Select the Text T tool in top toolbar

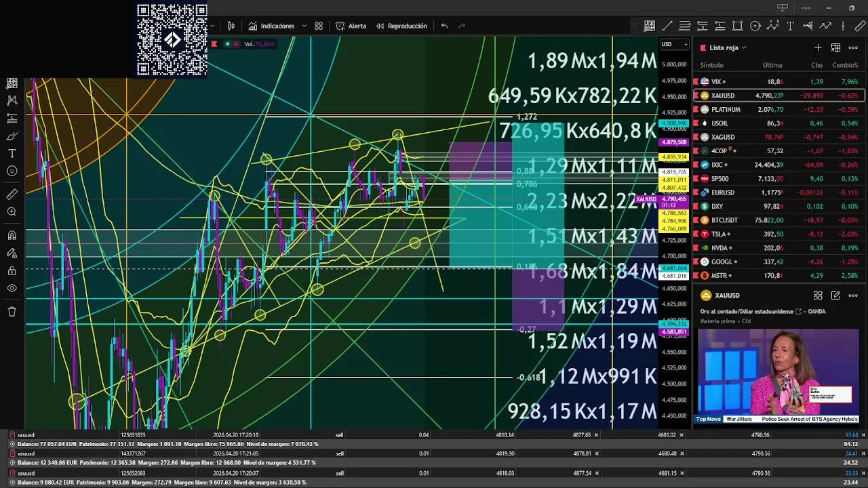tap(791, 26)
